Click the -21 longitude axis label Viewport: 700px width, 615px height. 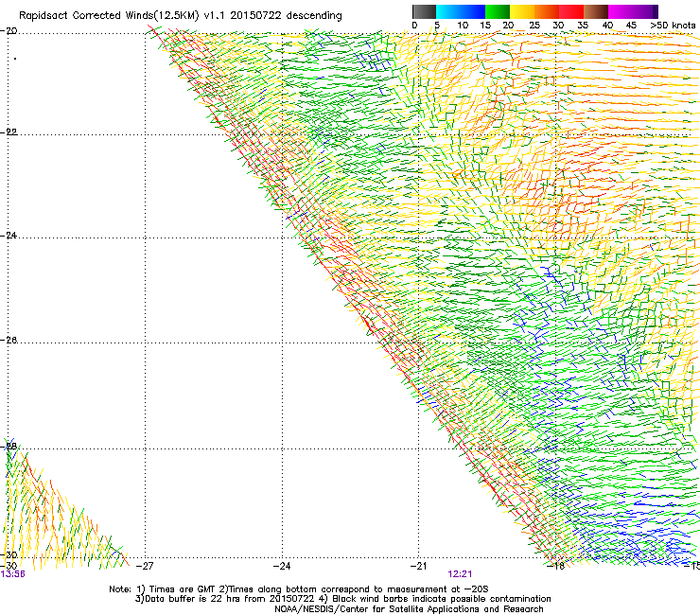[x=418, y=566]
